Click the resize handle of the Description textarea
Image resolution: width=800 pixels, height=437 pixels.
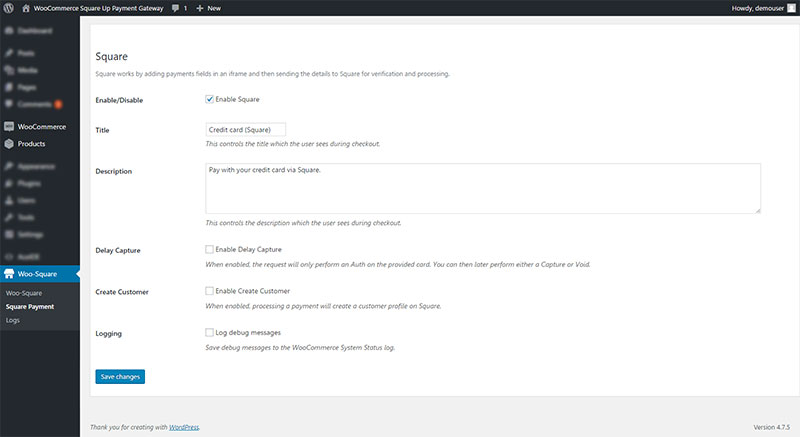(x=758, y=210)
